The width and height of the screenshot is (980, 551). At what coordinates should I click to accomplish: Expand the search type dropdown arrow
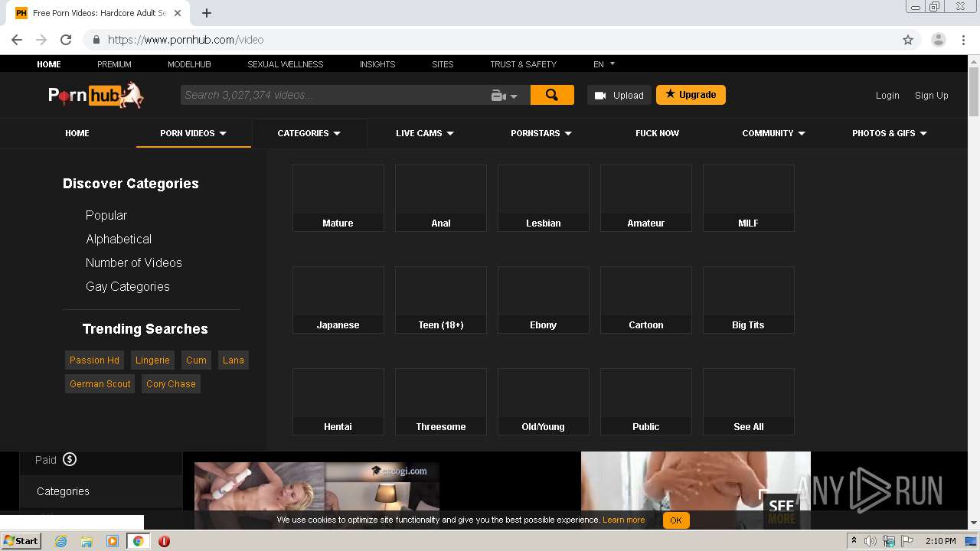[x=514, y=96]
